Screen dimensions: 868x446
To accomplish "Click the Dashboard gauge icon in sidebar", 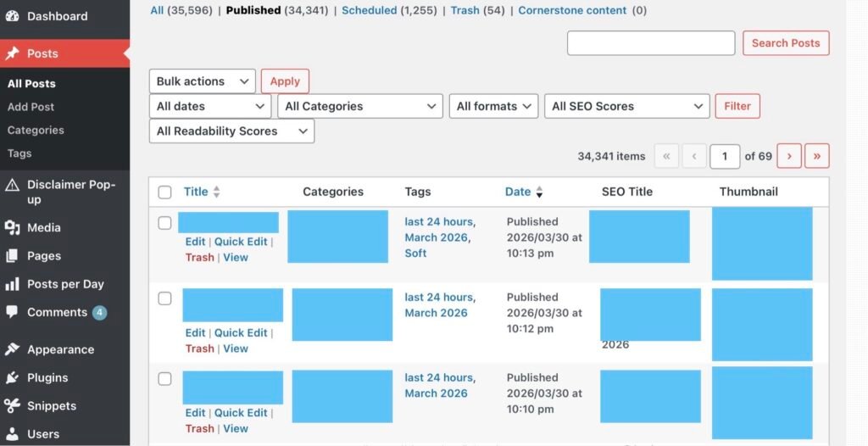I will (12, 16).
